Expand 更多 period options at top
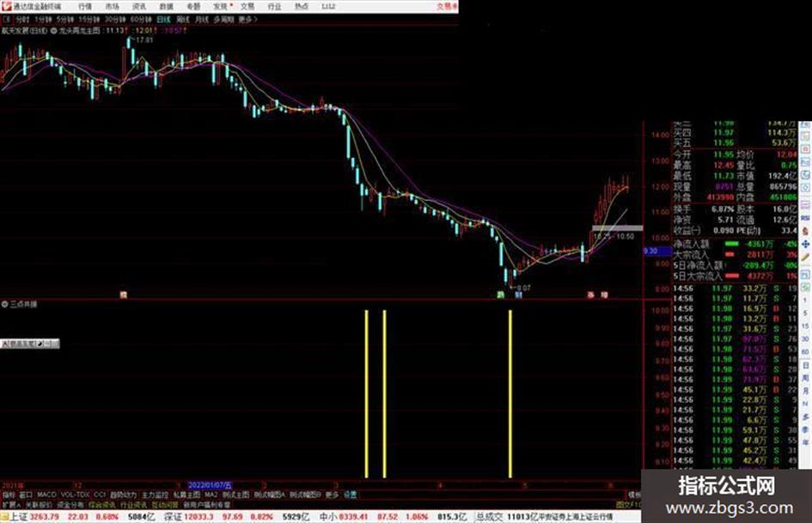Viewport: 812px width, 523px height. click(x=247, y=20)
